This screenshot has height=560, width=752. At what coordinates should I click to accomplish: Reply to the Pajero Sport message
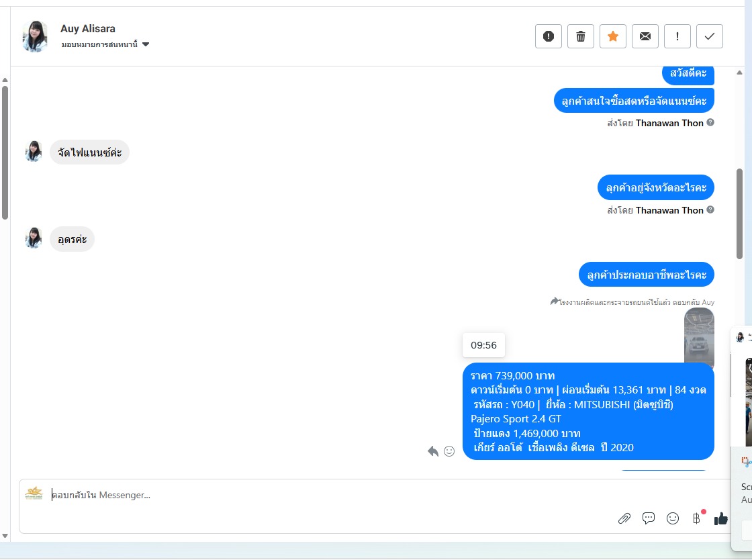click(433, 451)
